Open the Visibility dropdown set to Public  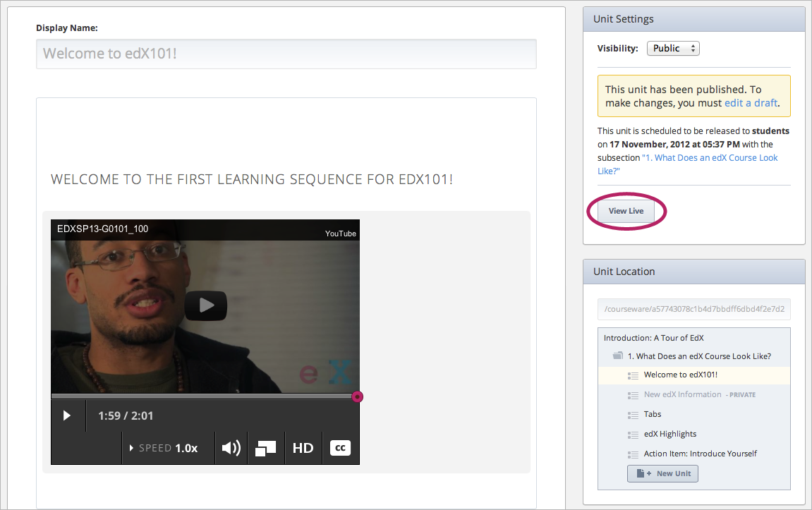point(673,49)
